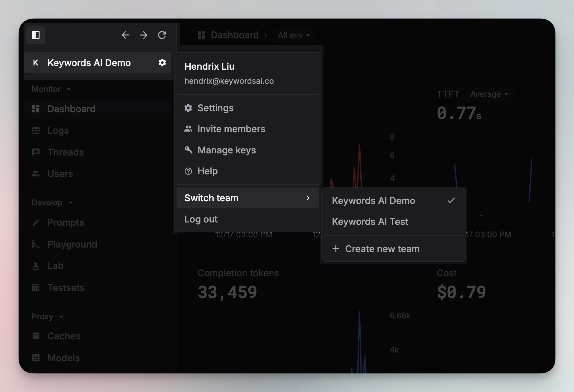
Task: Open the Playground page
Action: click(x=98, y=244)
